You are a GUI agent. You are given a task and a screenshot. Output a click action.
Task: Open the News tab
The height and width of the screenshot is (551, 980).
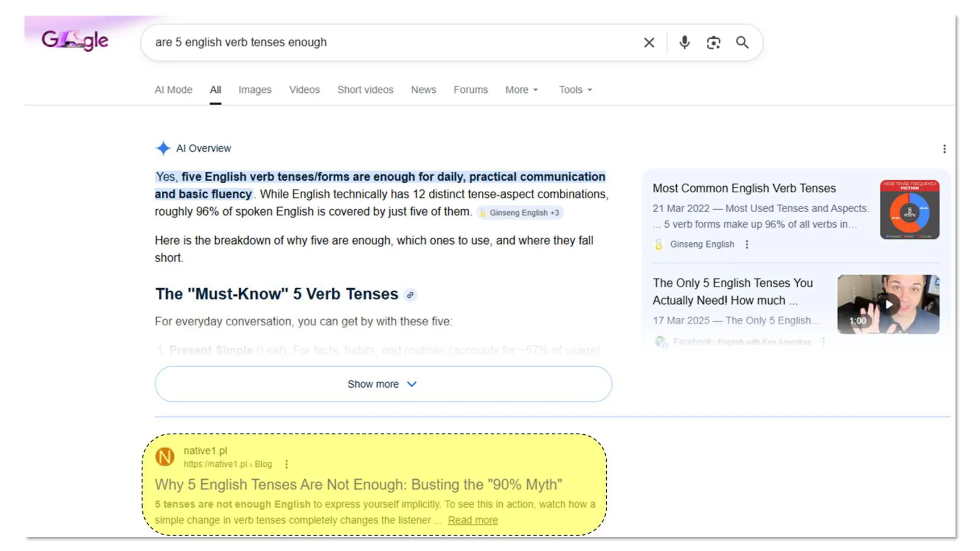click(x=424, y=90)
